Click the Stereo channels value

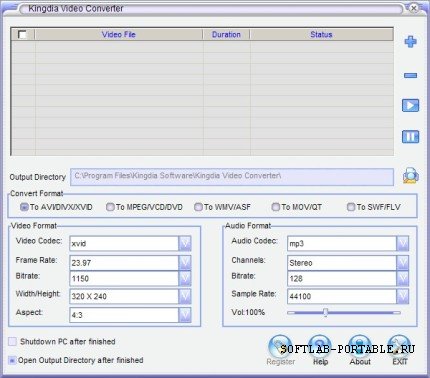301,263
